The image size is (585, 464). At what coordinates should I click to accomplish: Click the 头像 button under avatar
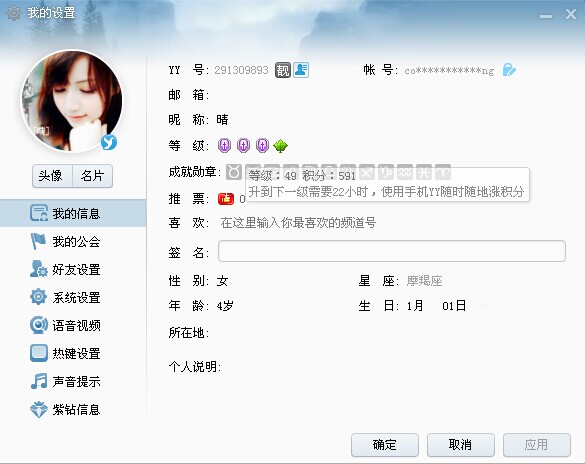pos(52,176)
